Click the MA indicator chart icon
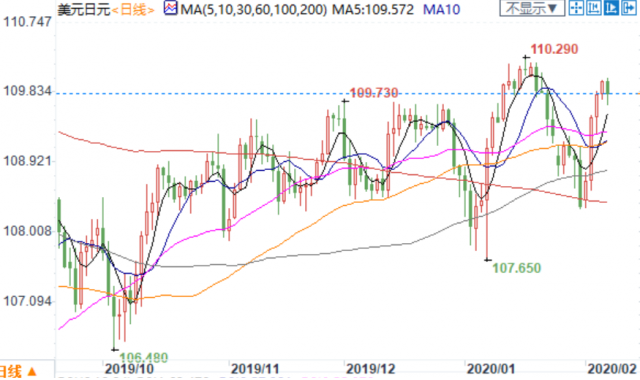 click(x=170, y=8)
